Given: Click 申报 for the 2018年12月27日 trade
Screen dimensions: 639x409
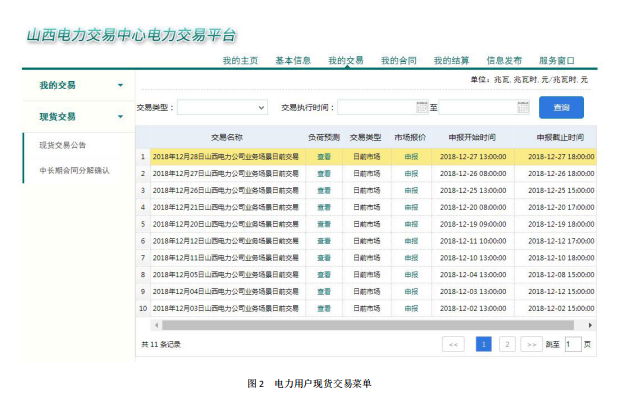Looking at the screenshot, I should pos(411,173).
